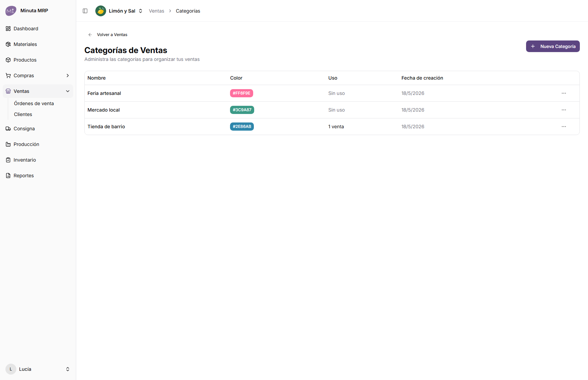Click the Minuta MRP logo

click(x=11, y=11)
